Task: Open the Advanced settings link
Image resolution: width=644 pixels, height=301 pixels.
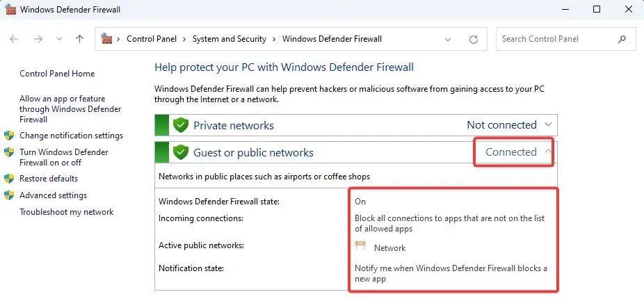Action: 54,195
